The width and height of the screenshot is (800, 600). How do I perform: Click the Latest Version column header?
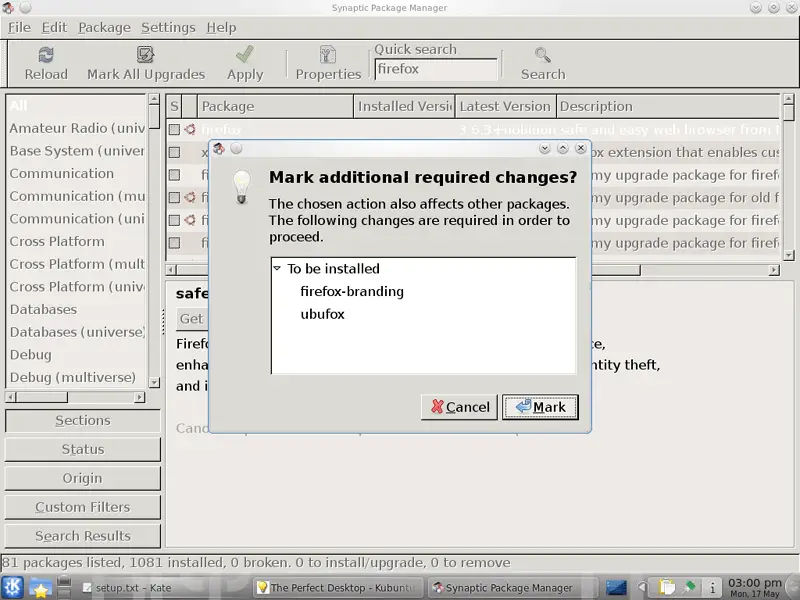505,106
